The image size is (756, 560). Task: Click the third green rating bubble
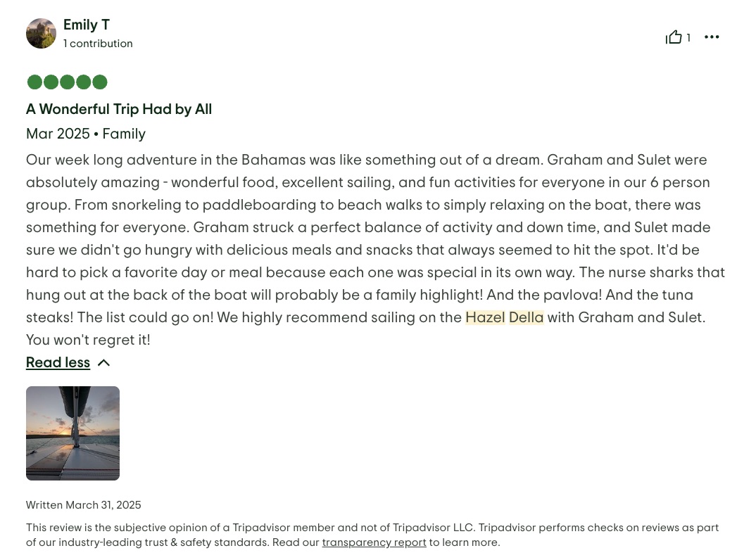point(67,82)
